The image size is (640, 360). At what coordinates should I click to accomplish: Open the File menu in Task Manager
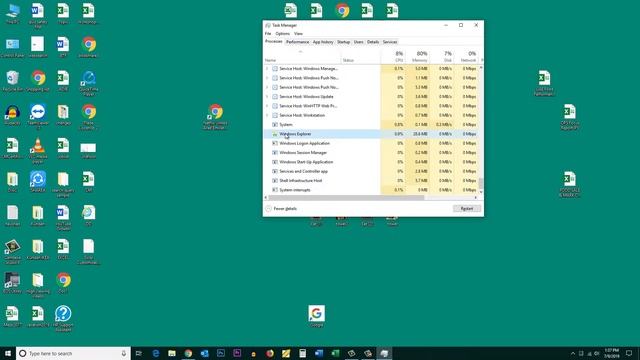point(268,33)
